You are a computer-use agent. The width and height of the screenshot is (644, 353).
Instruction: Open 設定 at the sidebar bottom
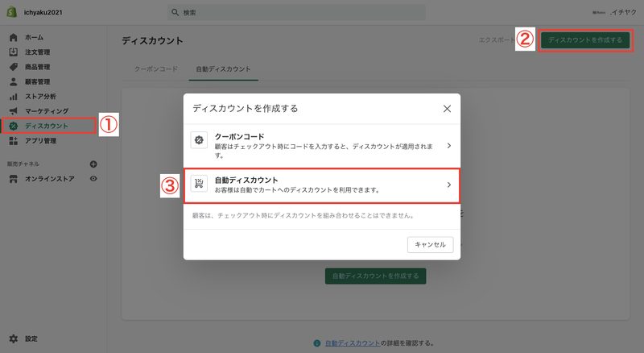[31, 338]
